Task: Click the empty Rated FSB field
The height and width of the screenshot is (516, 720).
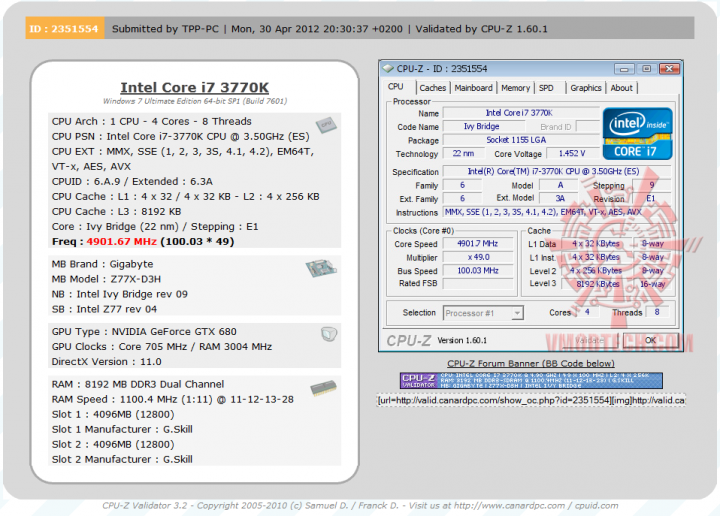Action: [478, 284]
